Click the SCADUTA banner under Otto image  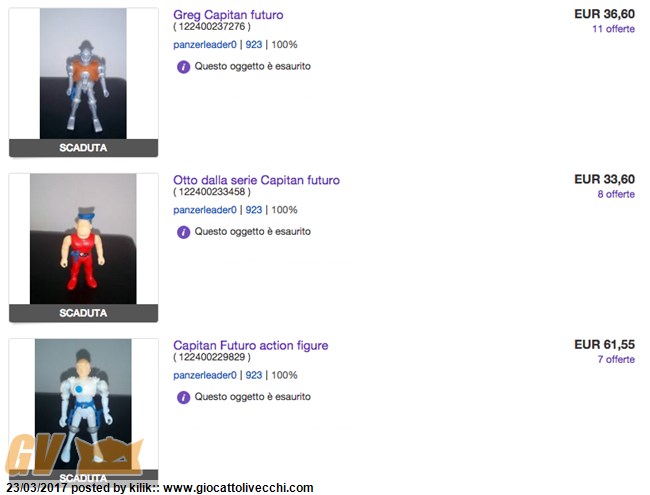tap(83, 313)
